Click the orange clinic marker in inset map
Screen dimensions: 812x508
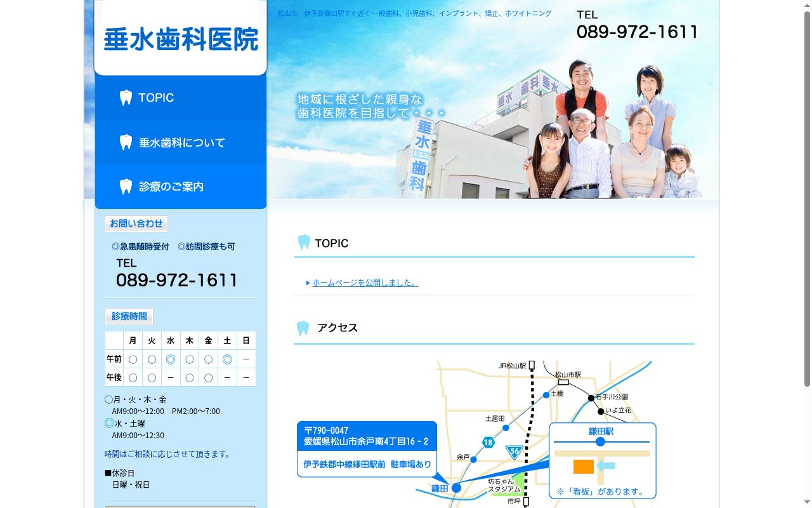click(x=584, y=467)
